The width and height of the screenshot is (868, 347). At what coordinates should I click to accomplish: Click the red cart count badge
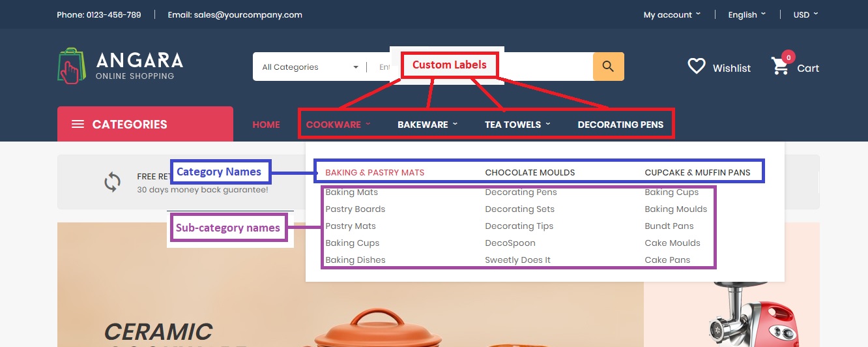tap(788, 57)
